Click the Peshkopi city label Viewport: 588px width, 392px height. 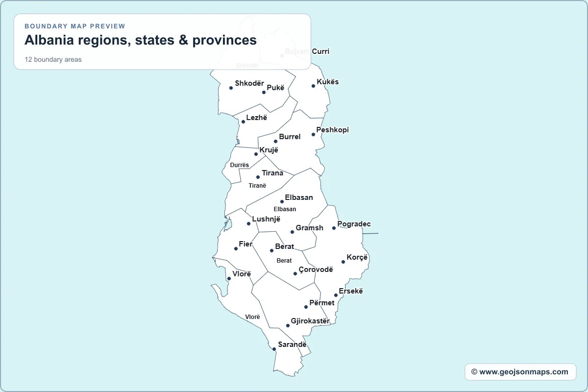[x=333, y=130]
